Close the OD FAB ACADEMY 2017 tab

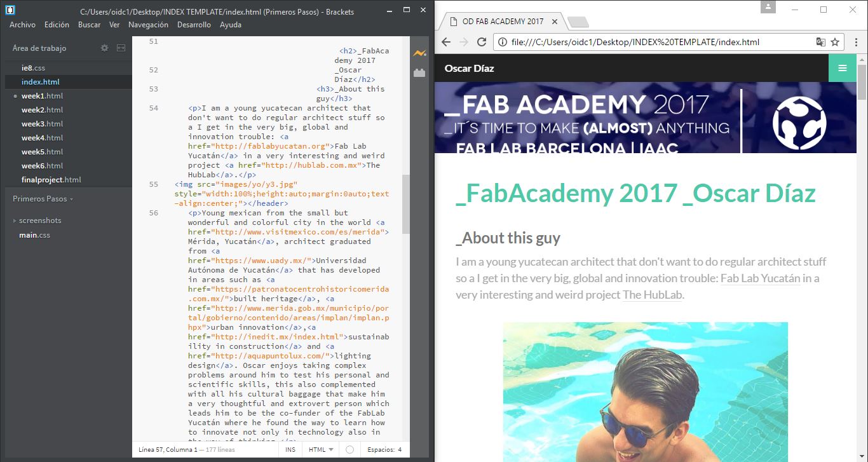(555, 22)
